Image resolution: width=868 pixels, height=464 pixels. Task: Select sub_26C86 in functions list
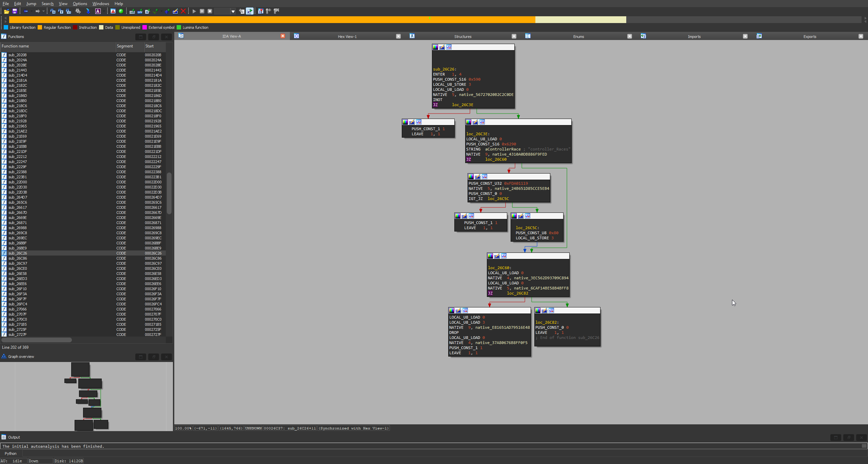pyautogui.click(x=18, y=258)
